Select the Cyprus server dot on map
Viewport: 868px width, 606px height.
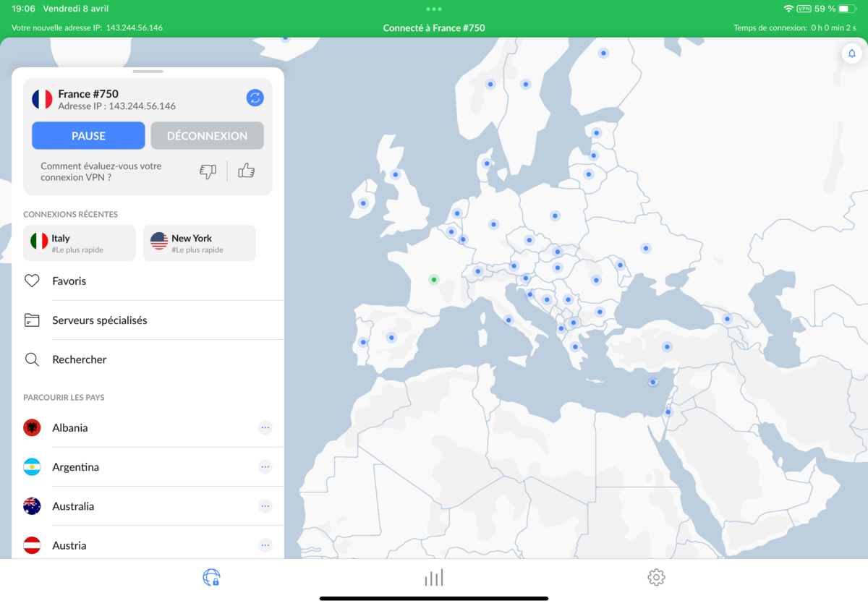pyautogui.click(x=652, y=382)
